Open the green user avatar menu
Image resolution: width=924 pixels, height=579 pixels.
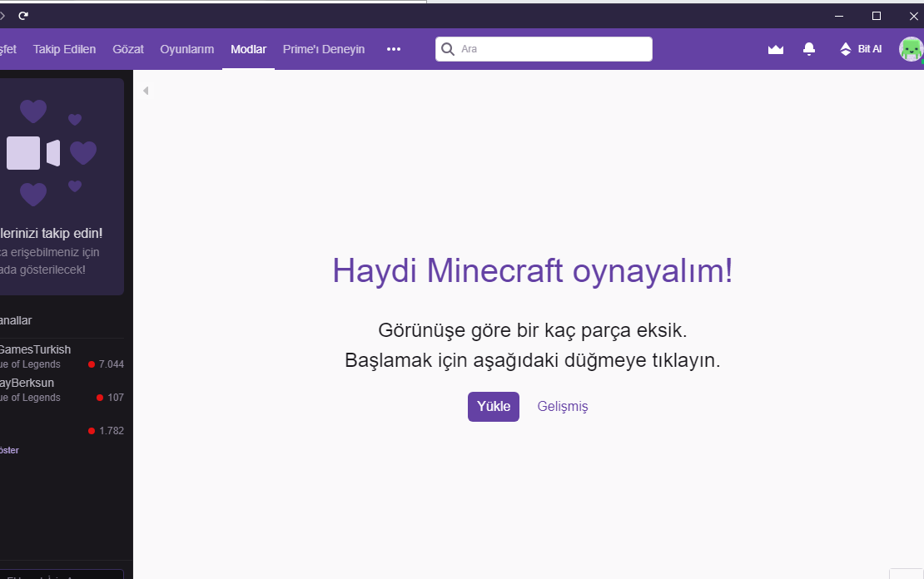pos(911,49)
